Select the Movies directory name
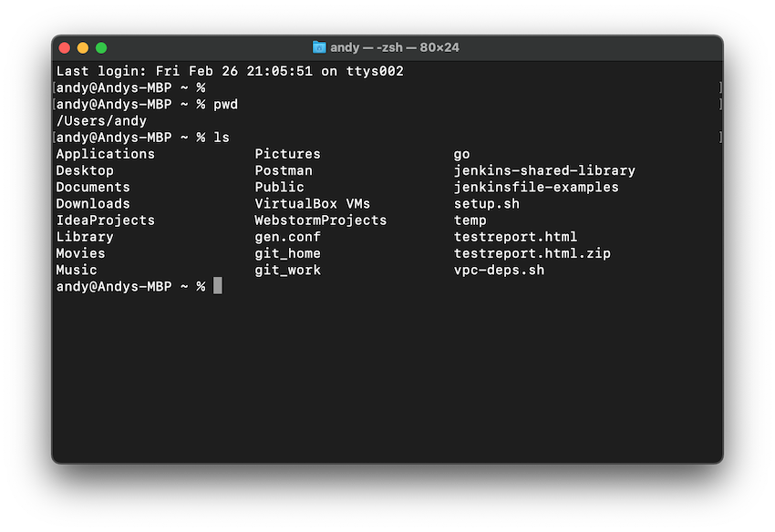The height and width of the screenshot is (532, 775). pyautogui.click(x=80, y=253)
